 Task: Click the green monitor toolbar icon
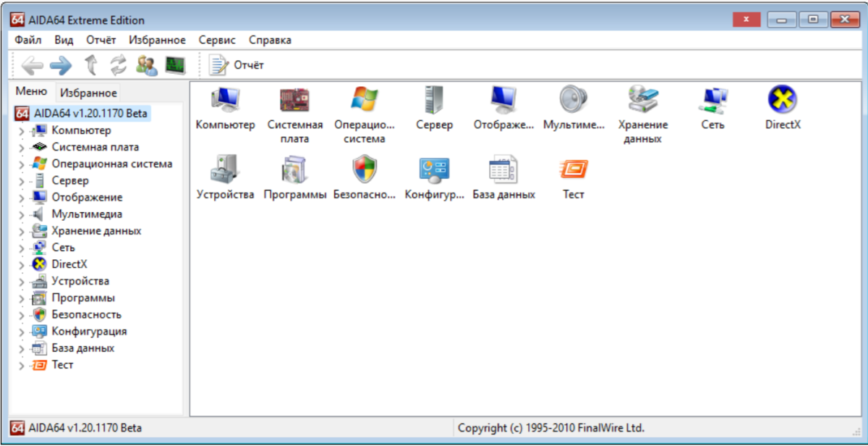tap(175, 66)
